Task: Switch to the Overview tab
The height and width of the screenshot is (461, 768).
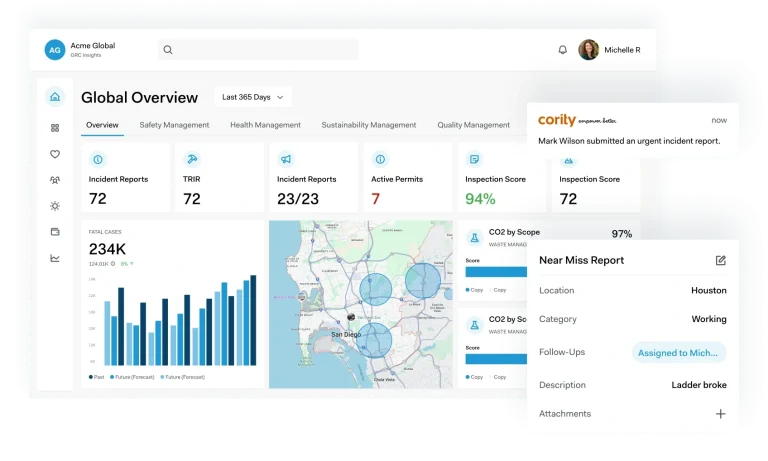Action: click(102, 125)
